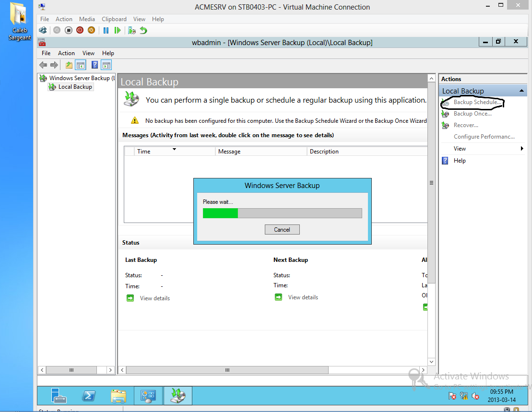Click the green arrow beside Next Backup View details

[x=278, y=297]
